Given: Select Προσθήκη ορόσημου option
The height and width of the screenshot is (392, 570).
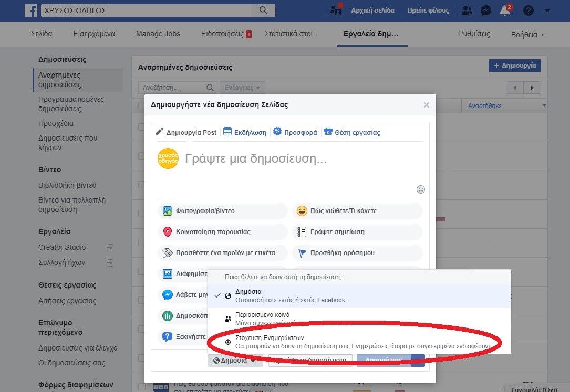Looking at the screenshot, I should (357, 253).
